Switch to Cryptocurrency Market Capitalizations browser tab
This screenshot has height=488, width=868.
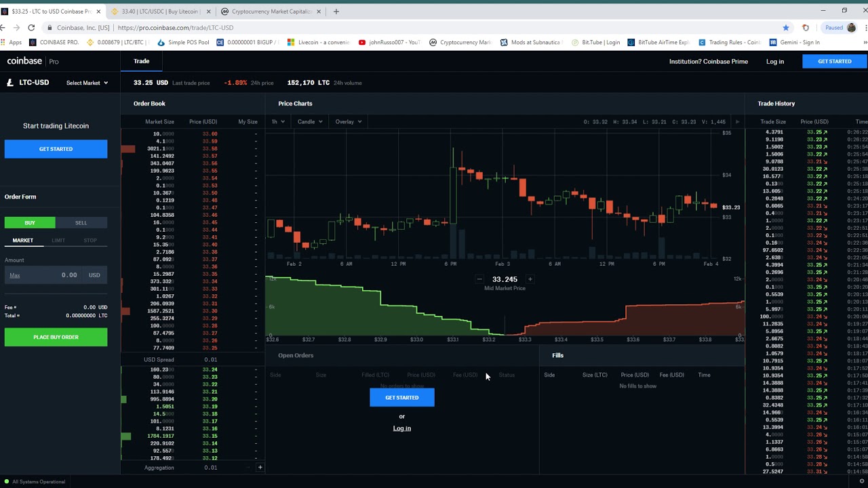coord(270,12)
